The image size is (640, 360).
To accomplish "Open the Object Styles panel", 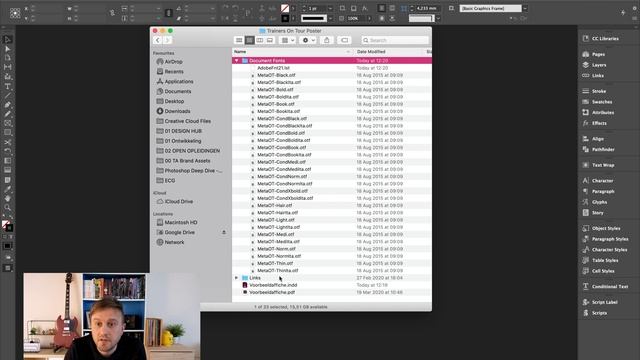I will click(x=602, y=228).
